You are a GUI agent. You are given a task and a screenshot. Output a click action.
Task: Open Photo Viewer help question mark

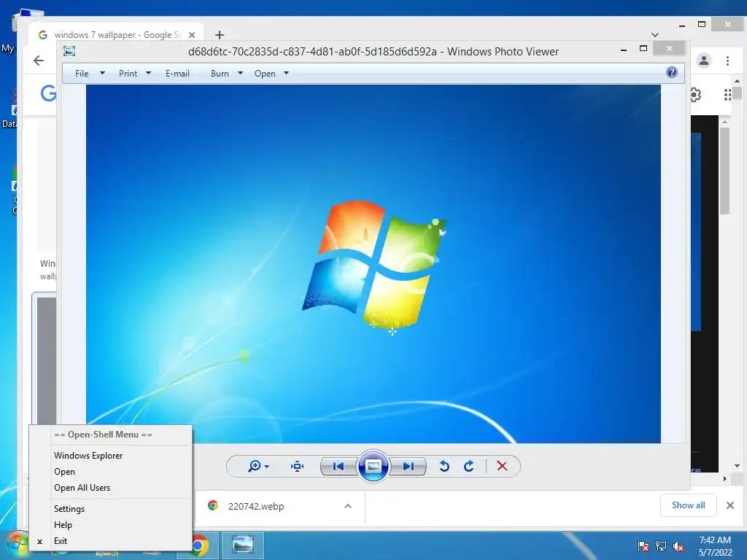[x=672, y=72]
